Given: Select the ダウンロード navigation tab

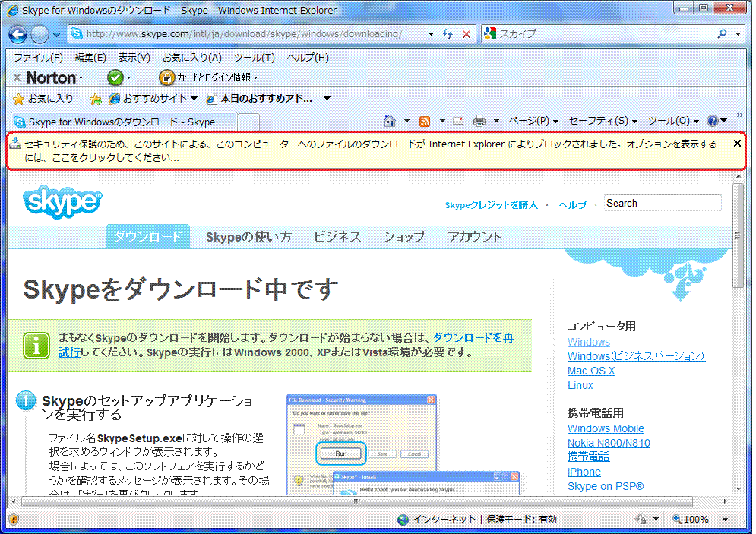Looking at the screenshot, I should [148, 237].
